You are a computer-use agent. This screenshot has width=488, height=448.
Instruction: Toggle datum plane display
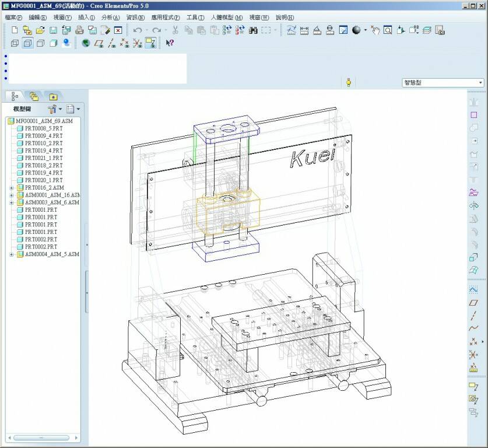[x=99, y=43]
